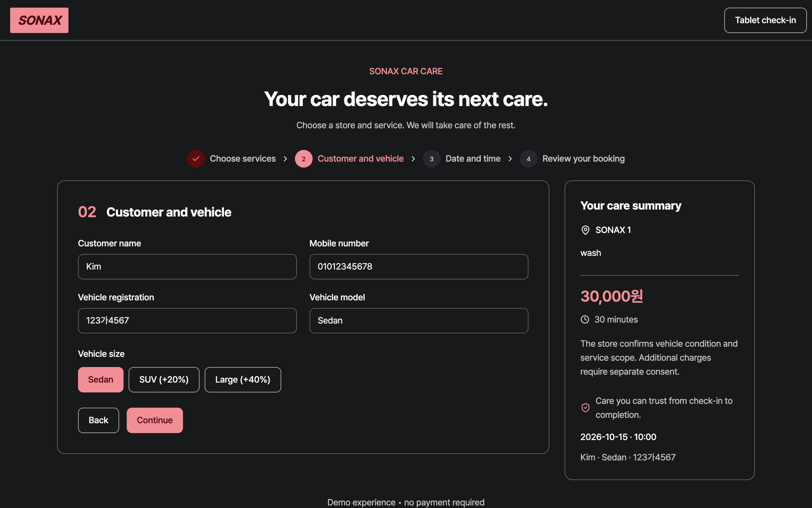Select the Sedan vehicle size
The width and height of the screenshot is (812, 508).
101,380
